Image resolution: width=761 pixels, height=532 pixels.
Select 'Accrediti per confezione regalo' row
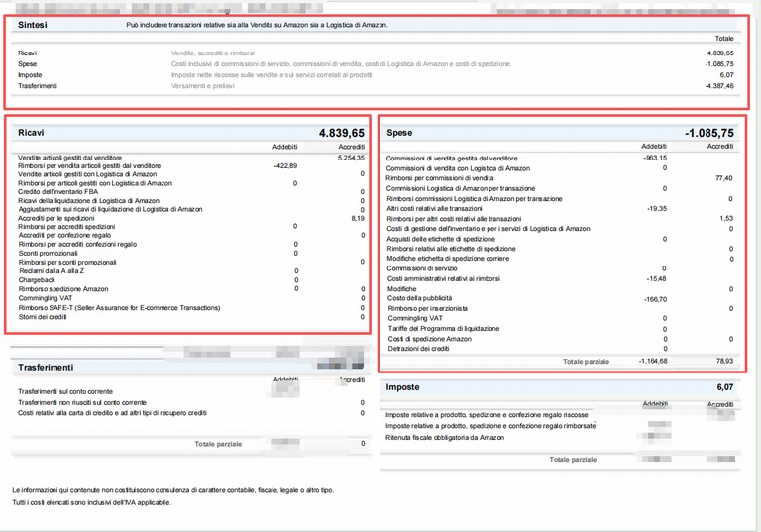(191, 235)
